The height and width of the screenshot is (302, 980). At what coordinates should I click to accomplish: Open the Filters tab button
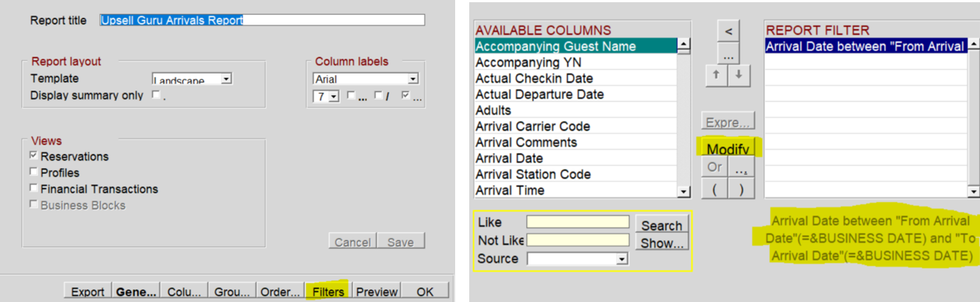[328, 292]
